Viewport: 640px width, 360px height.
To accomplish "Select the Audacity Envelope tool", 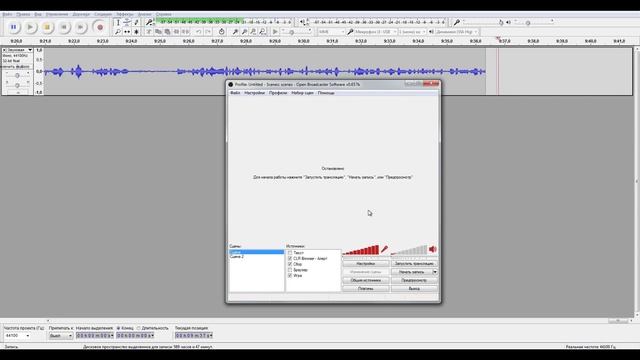I will 127,22.
